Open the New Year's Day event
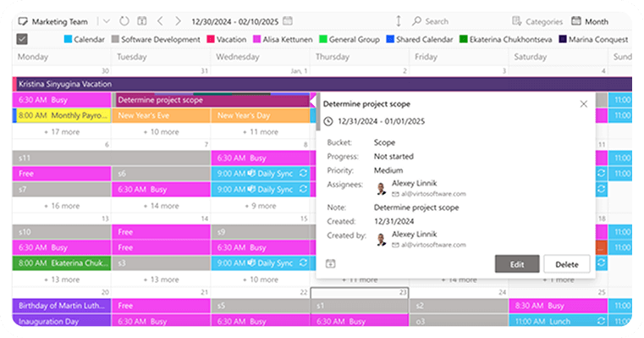The image size is (644, 338). [x=261, y=115]
